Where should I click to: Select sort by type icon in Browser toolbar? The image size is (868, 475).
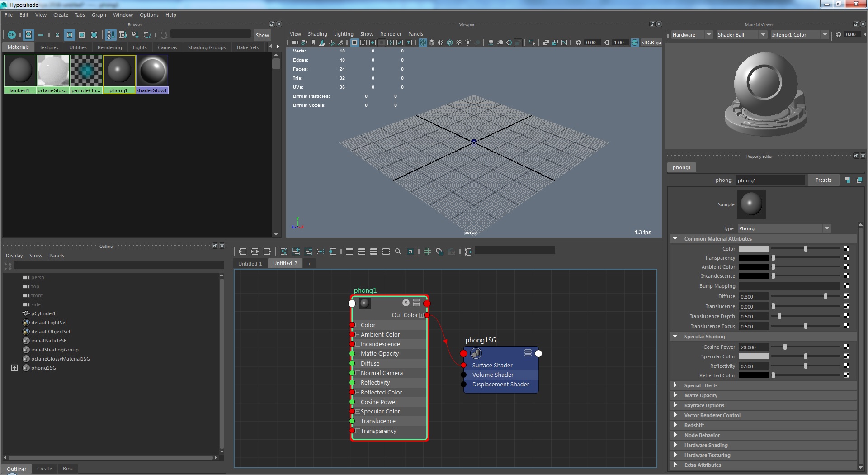click(123, 35)
